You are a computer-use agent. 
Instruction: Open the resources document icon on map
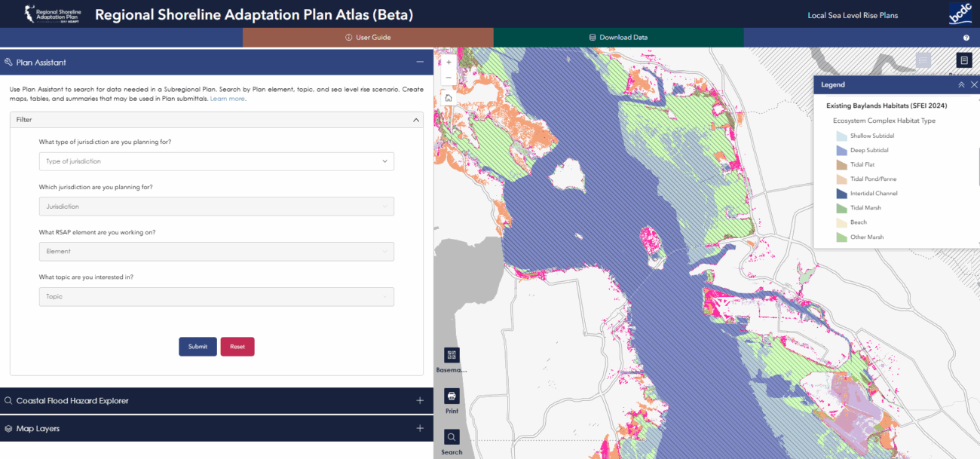pyautogui.click(x=963, y=60)
